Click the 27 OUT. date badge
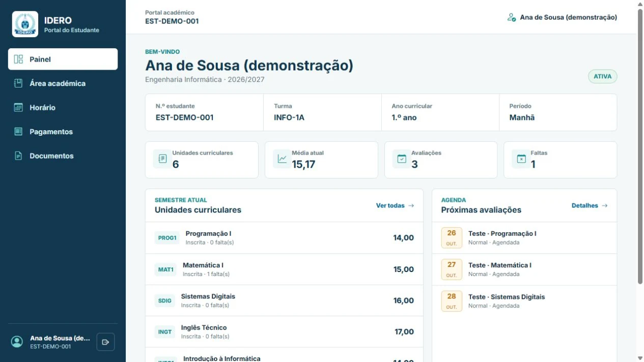 tap(452, 269)
